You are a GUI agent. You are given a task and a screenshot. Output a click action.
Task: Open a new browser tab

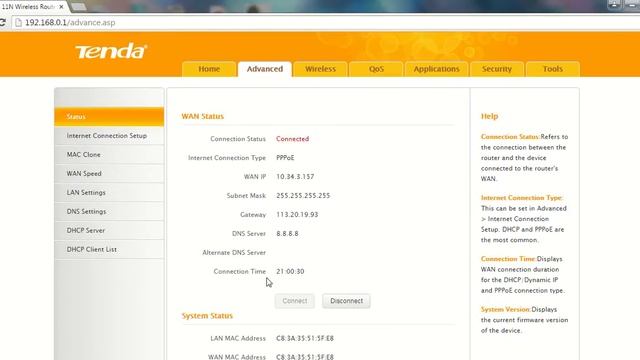coord(78,7)
